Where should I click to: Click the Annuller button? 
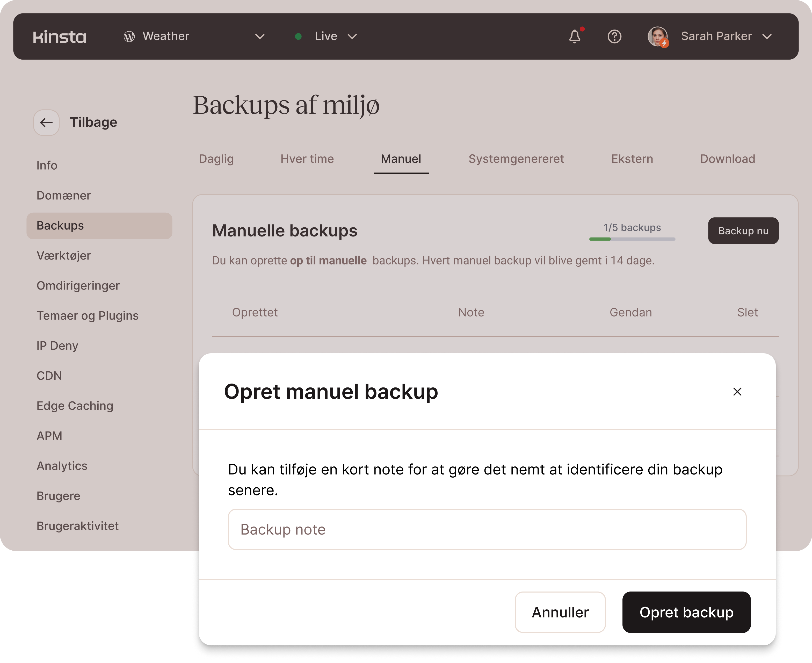(x=560, y=612)
